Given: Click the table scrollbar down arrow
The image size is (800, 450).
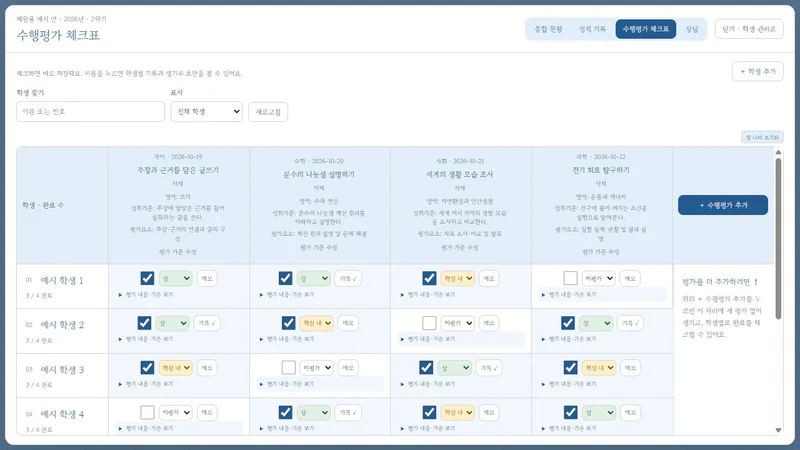Looking at the screenshot, I should [778, 430].
